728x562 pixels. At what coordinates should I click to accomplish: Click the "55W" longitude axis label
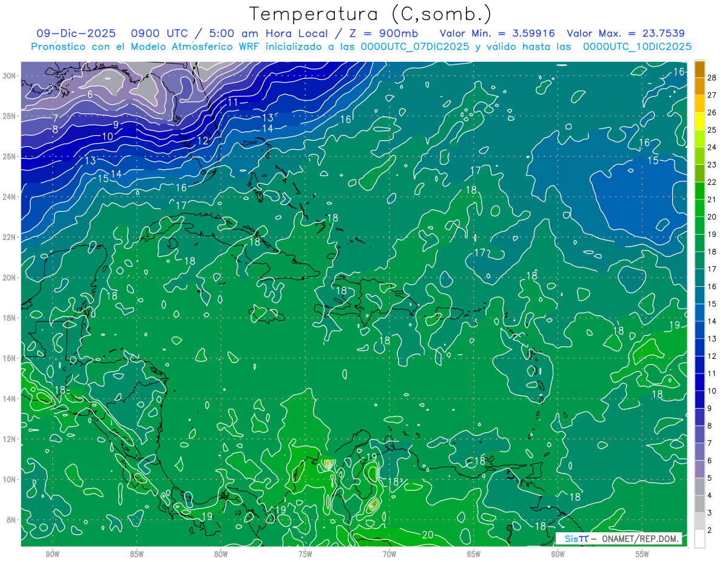click(x=642, y=554)
